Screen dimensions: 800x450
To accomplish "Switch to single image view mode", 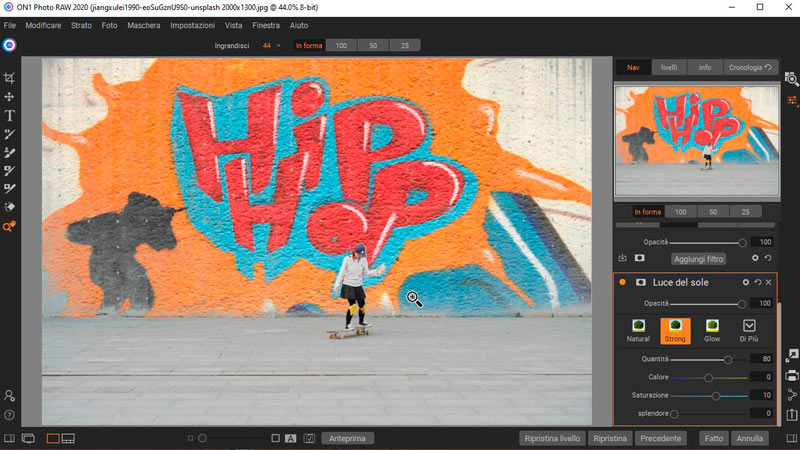I will pyautogui.click(x=53, y=438).
